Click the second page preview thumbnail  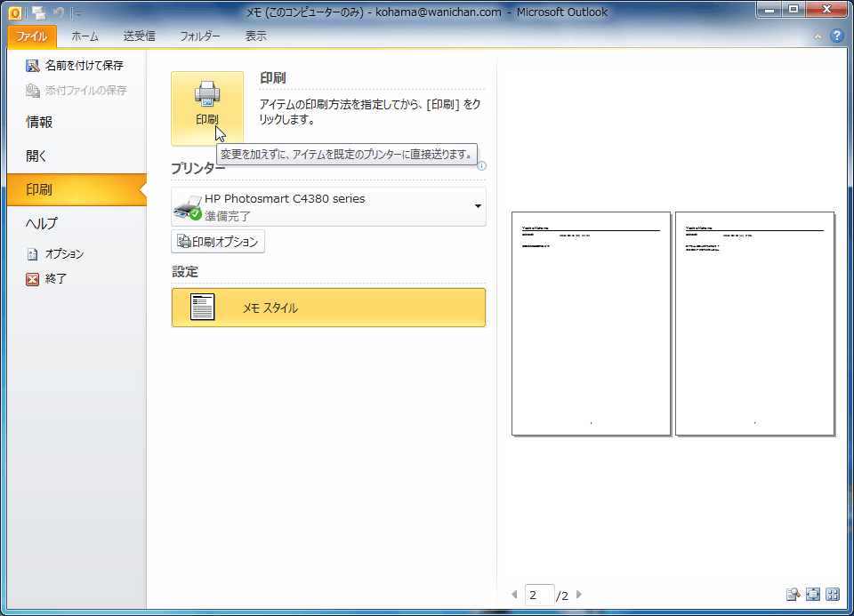pyautogui.click(x=755, y=324)
